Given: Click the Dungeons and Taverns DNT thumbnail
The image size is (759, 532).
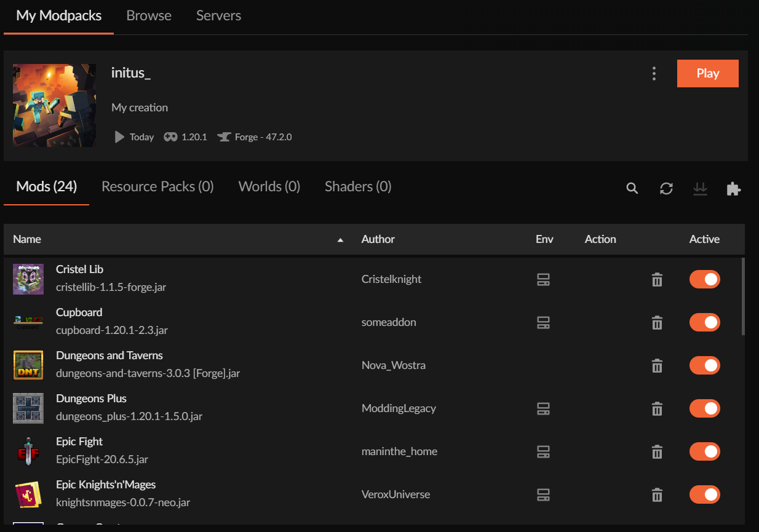Looking at the screenshot, I should [x=28, y=365].
